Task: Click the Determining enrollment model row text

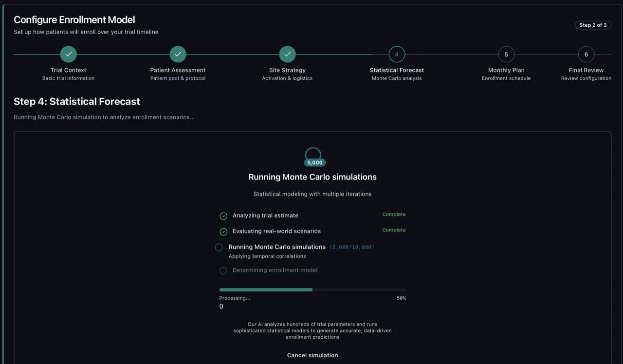Action: tap(275, 270)
